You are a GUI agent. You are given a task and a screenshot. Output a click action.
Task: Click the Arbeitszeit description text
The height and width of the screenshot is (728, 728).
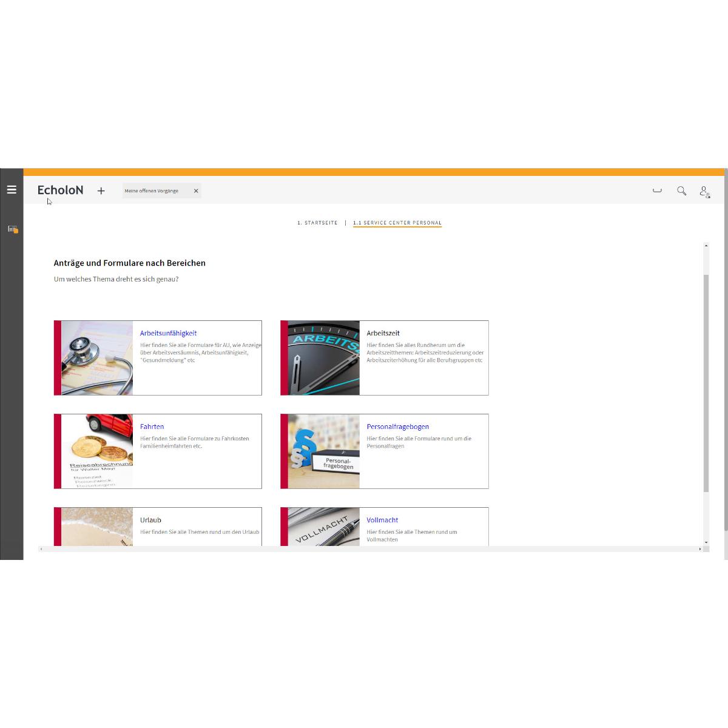click(425, 352)
